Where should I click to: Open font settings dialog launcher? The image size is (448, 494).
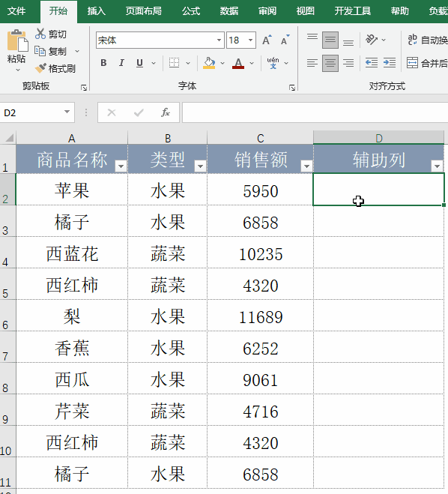tap(292, 88)
